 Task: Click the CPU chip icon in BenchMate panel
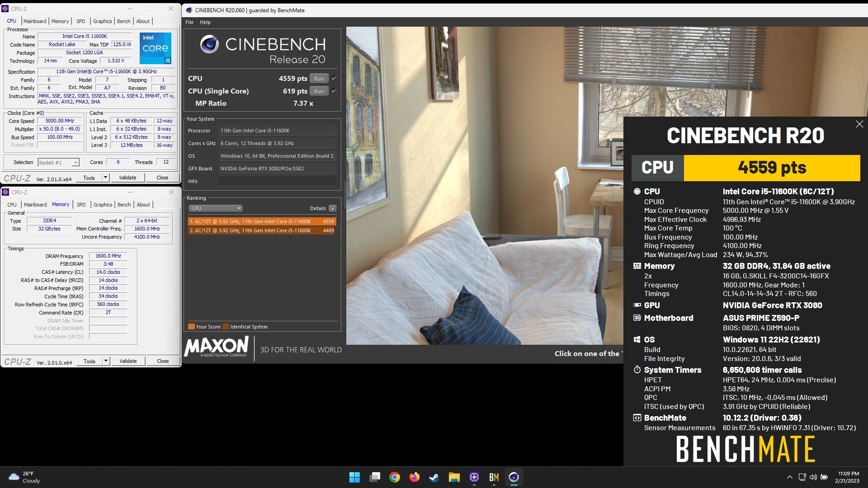pyautogui.click(x=637, y=192)
